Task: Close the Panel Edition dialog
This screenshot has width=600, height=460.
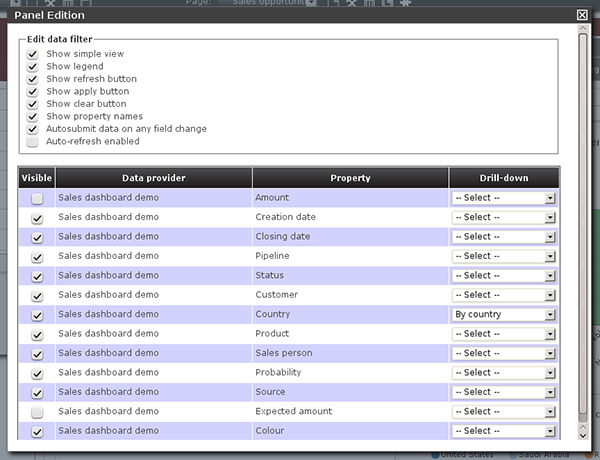Action: [583, 15]
